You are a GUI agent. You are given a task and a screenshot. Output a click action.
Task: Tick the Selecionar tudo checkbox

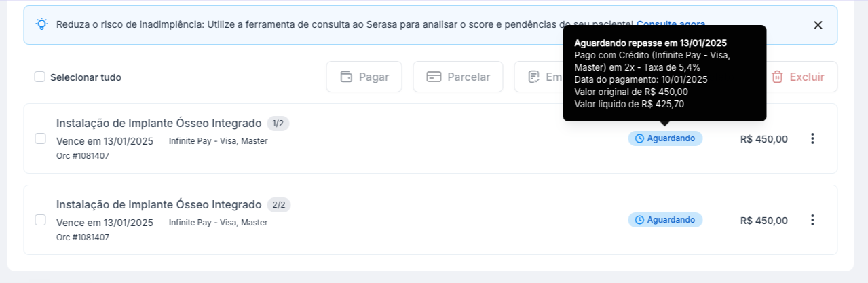pos(40,77)
